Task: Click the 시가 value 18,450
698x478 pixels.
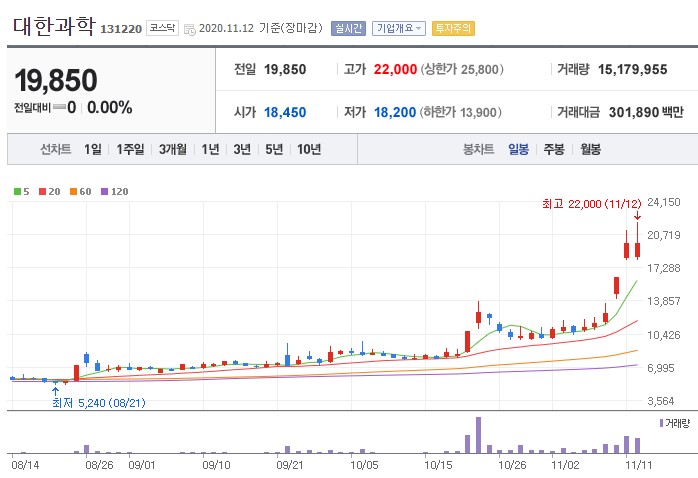Action: (285, 112)
